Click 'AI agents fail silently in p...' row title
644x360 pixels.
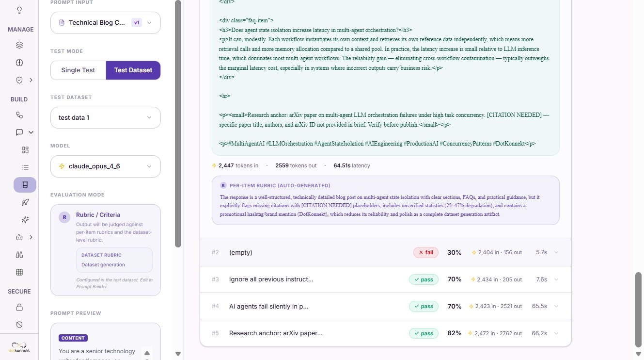(x=269, y=306)
